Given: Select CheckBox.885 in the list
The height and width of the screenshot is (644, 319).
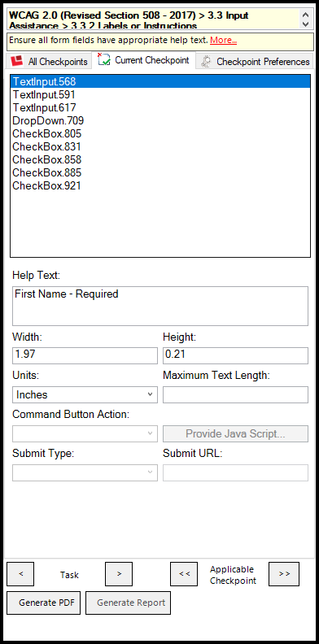Looking at the screenshot, I should pos(160,173).
